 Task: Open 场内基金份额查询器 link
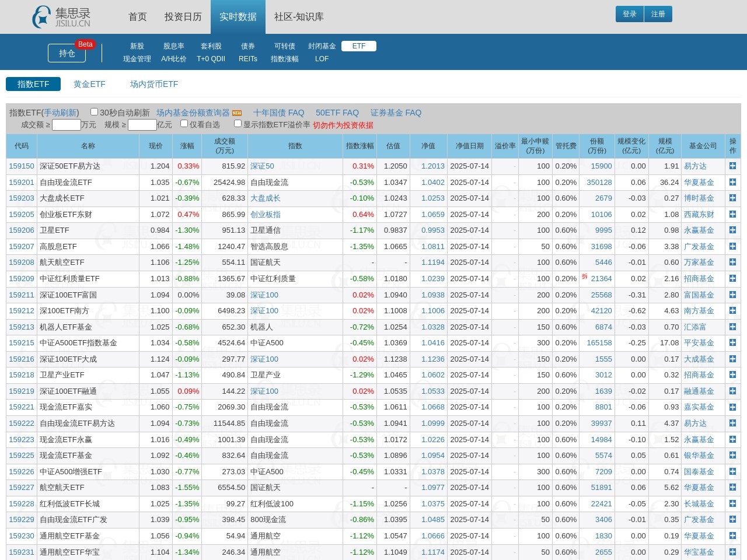click(x=193, y=113)
